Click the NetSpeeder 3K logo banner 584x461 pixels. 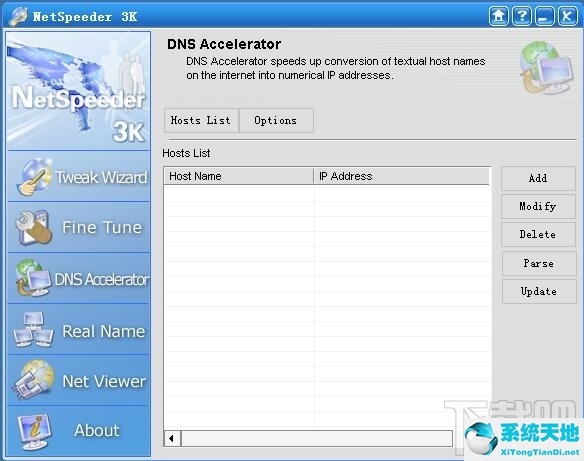(79, 91)
